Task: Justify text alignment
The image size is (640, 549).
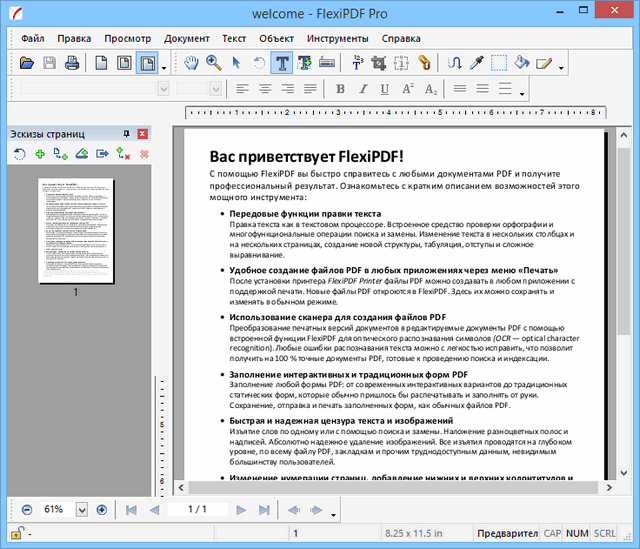Action: [310, 89]
